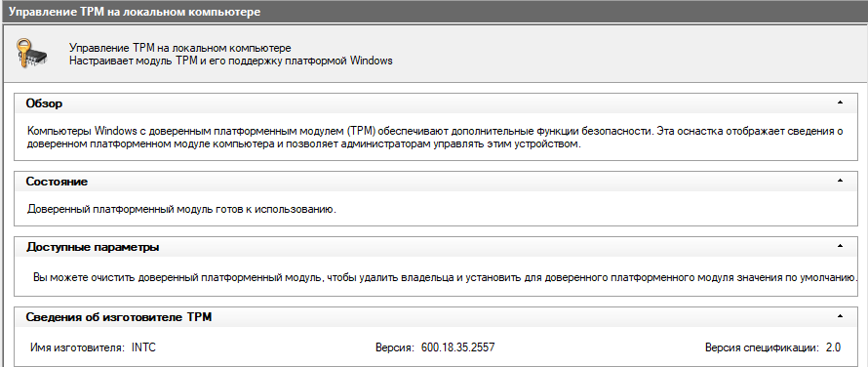Click the Состояние section header
This screenshot has height=367, width=868.
436,182
